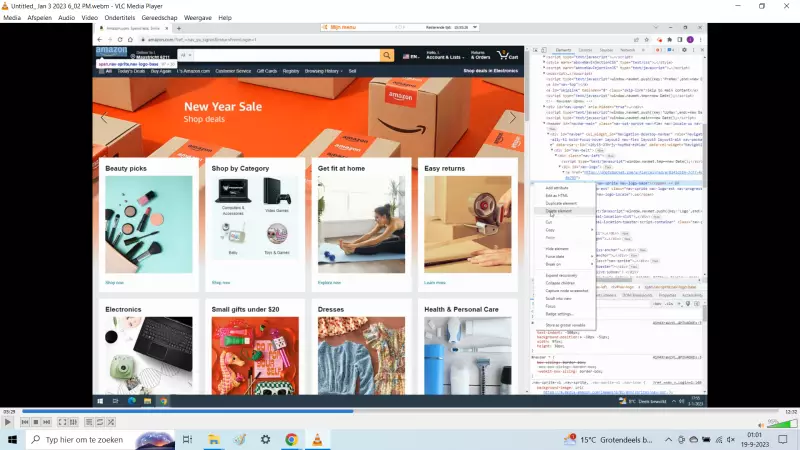Image resolution: width=800 pixels, height=450 pixels.
Task: Toggle VLC fullscreen mode
Action: click(x=62, y=422)
